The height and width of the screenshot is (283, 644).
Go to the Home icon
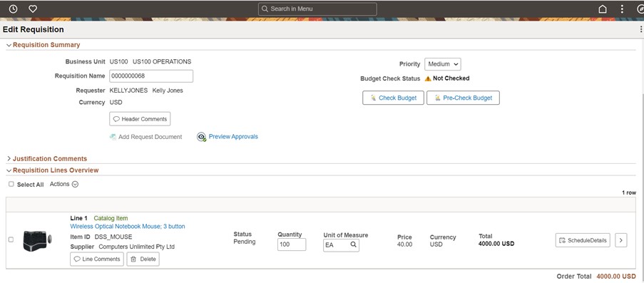pos(603,9)
